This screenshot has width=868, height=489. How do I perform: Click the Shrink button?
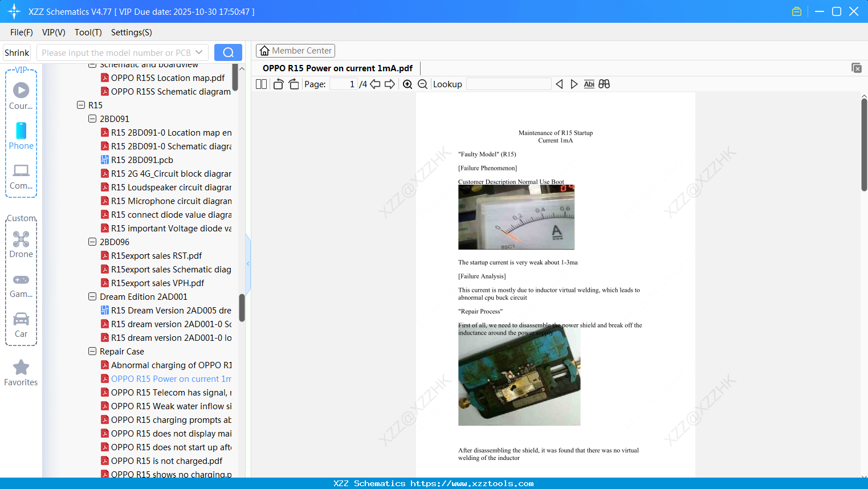(x=17, y=52)
